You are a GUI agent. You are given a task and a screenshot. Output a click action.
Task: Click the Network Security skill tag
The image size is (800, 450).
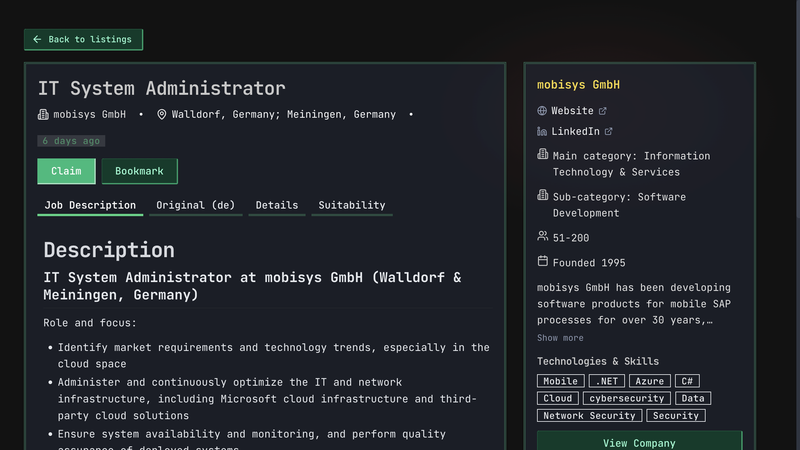tap(589, 416)
